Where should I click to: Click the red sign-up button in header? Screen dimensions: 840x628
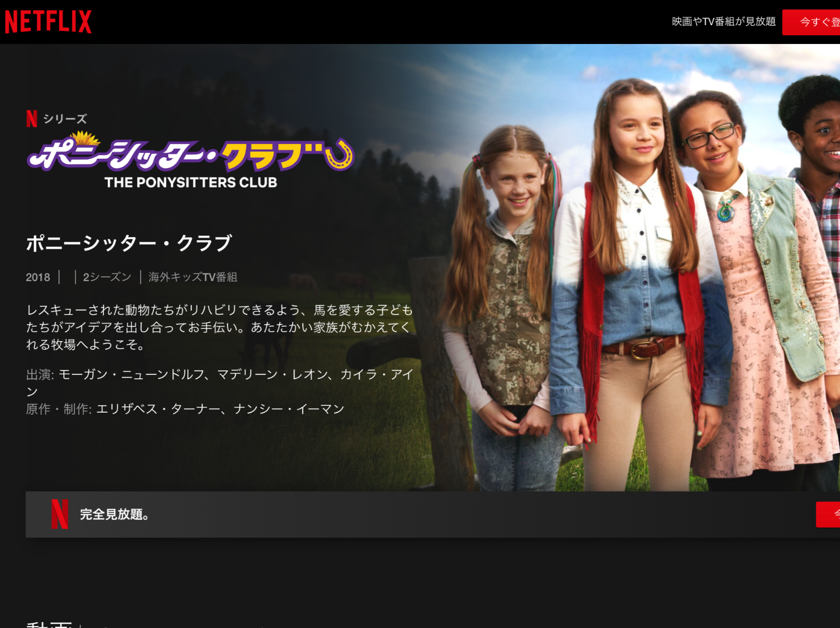pos(811,22)
